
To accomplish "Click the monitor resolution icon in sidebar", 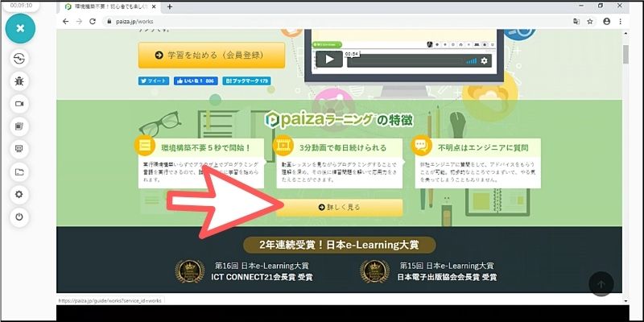I will point(19,149).
